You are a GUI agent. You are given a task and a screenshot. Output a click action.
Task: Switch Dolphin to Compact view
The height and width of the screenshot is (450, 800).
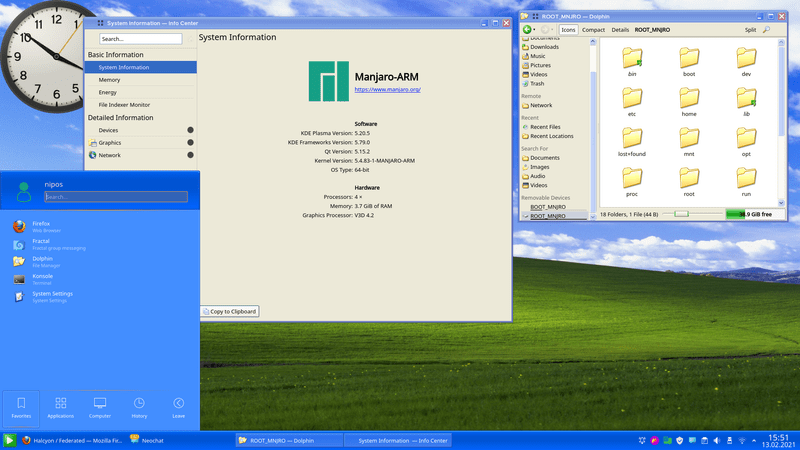[593, 30]
